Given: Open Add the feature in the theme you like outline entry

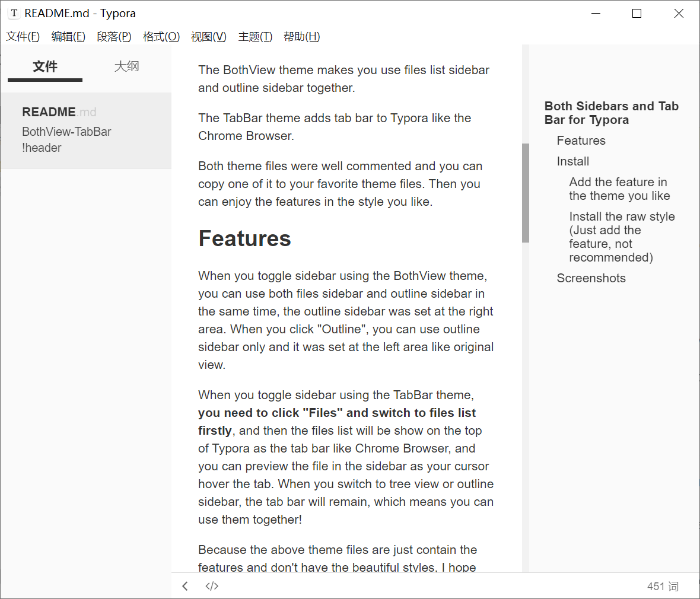Looking at the screenshot, I should (x=619, y=189).
